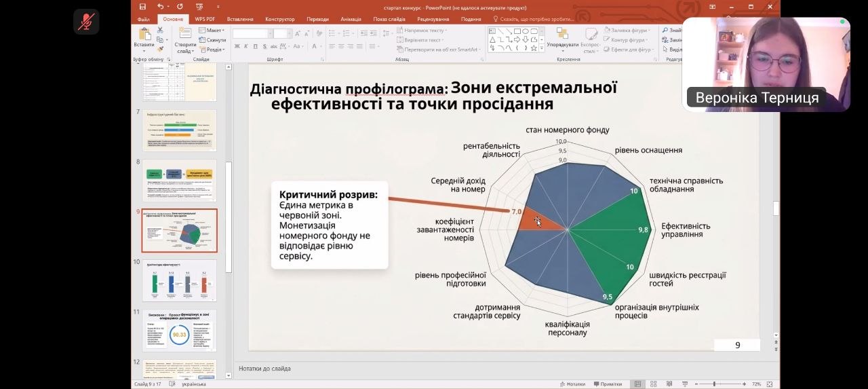
Task: Select slide 10 thumbnail in the panel
Action: click(180, 280)
